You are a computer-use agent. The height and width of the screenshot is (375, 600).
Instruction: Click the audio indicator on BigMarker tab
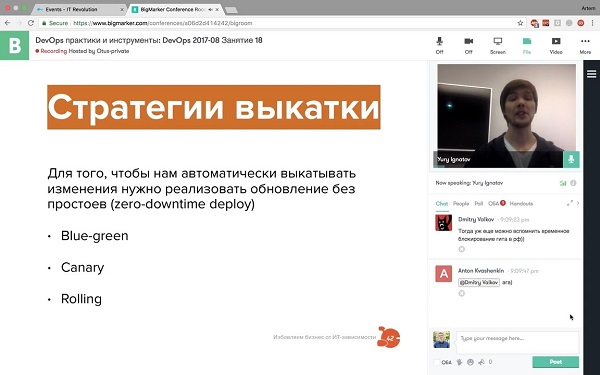tap(210, 9)
